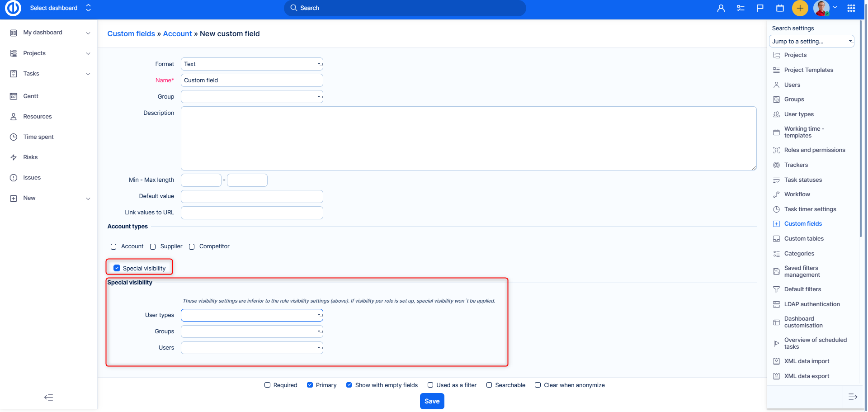Click into the Description text area
The height and width of the screenshot is (412, 868).
(x=468, y=138)
